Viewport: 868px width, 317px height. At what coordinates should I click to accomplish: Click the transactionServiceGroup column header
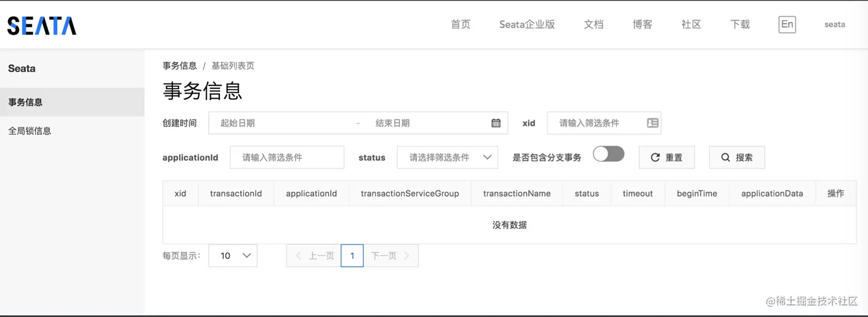coord(410,194)
